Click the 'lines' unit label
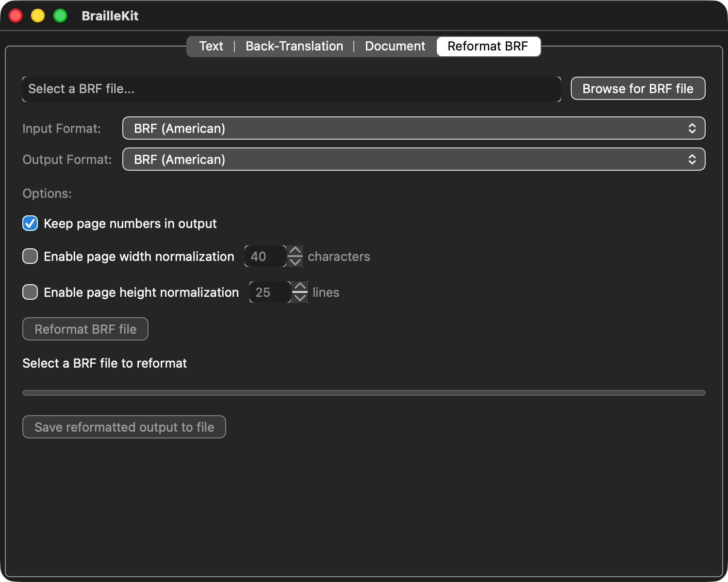Viewport: 728px width, 582px height. coord(326,292)
